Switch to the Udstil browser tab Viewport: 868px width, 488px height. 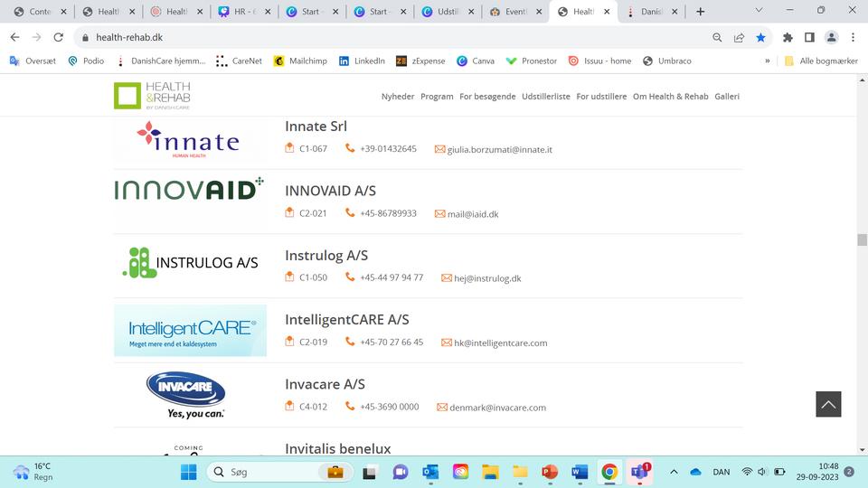coord(448,12)
